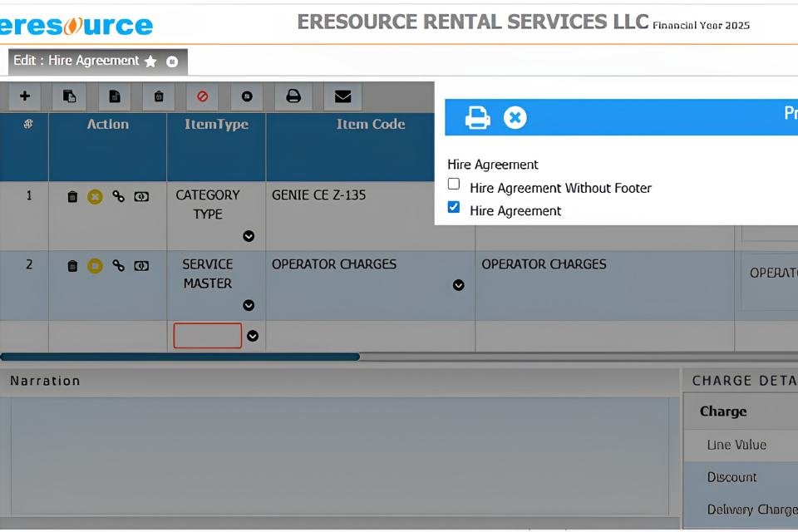This screenshot has height=532, width=798.
Task: Click the SERVICE MASTER cell text
Action: click(x=208, y=273)
